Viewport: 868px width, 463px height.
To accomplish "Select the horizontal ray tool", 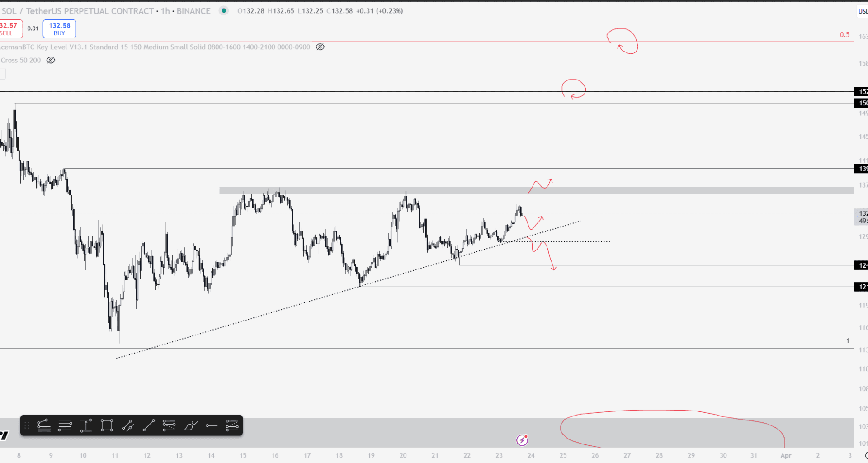I will click(211, 425).
